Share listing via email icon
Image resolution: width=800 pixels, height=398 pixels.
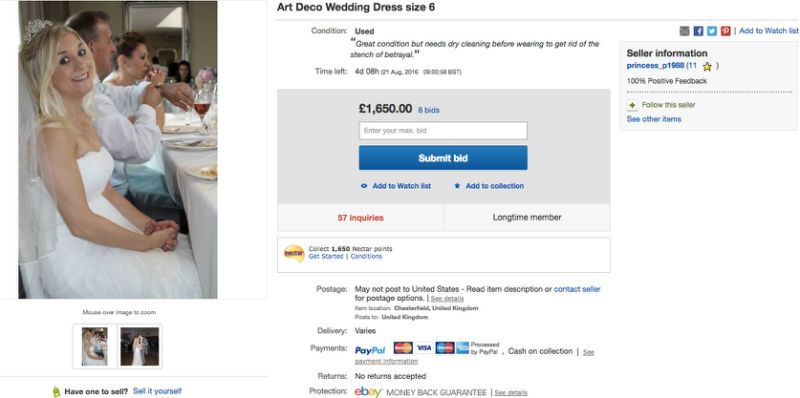coord(684,31)
